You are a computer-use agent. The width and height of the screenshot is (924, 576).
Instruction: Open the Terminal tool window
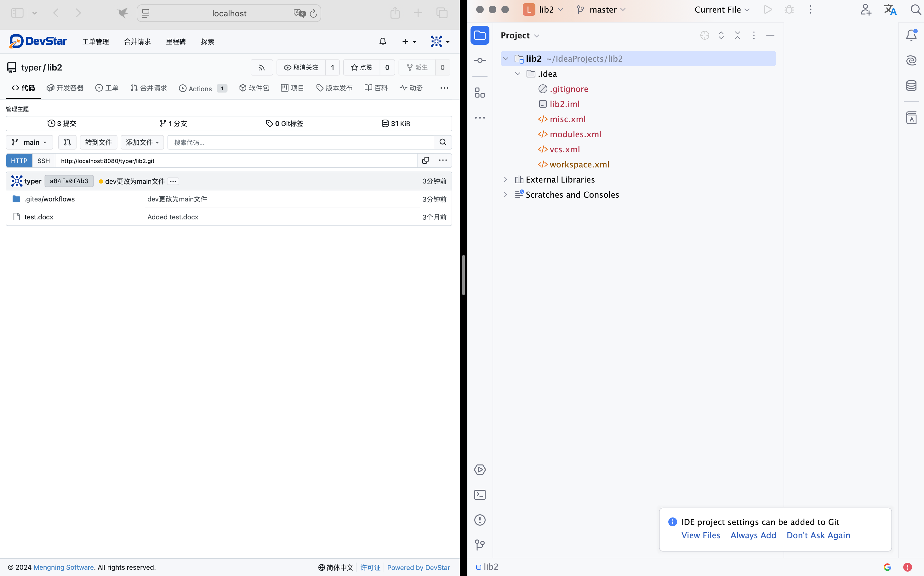480,494
